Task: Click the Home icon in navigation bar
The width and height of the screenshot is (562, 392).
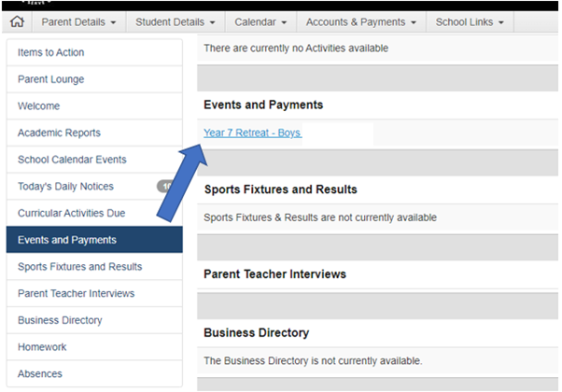Action: (x=16, y=21)
